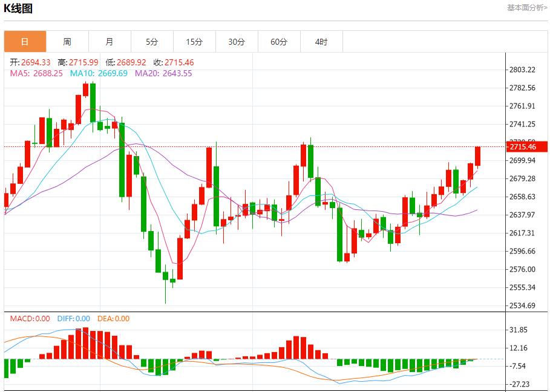Click the MACD indicator label
Image resolution: width=550 pixels, height=392 pixels.
(x=29, y=319)
